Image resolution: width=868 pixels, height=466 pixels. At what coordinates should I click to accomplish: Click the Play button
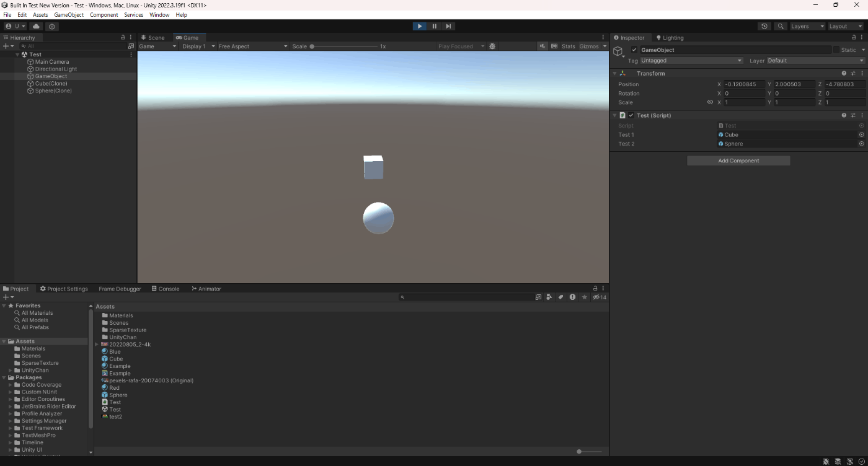(x=420, y=26)
